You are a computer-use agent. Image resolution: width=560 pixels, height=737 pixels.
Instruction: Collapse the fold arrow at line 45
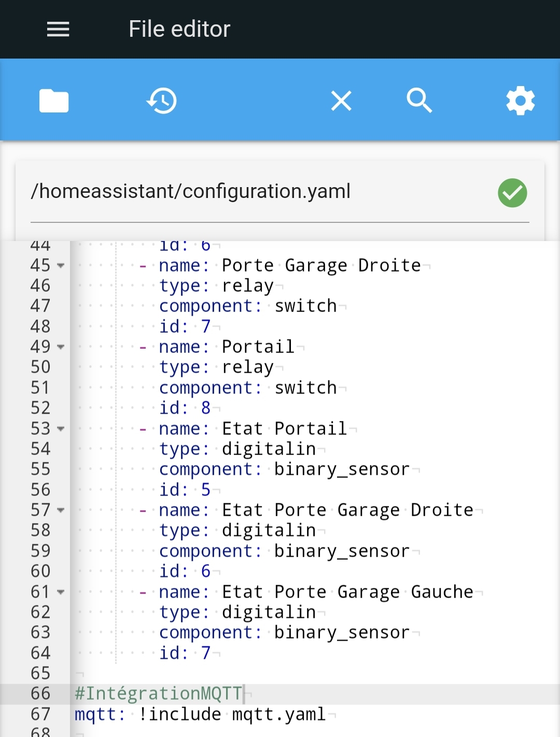click(61, 265)
